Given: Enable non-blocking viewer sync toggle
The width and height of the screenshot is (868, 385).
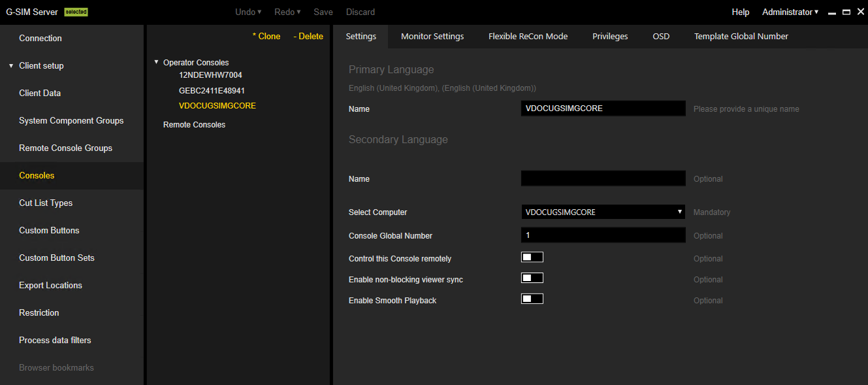Looking at the screenshot, I should coord(532,278).
